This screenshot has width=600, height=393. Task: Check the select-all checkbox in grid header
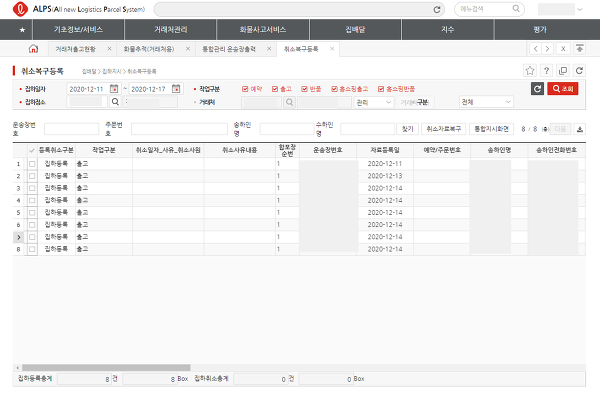point(32,150)
